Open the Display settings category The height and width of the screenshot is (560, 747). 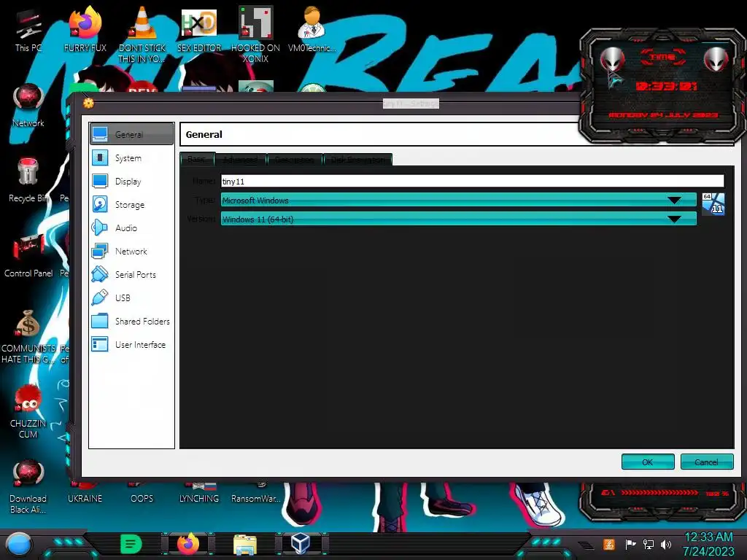[x=131, y=182]
